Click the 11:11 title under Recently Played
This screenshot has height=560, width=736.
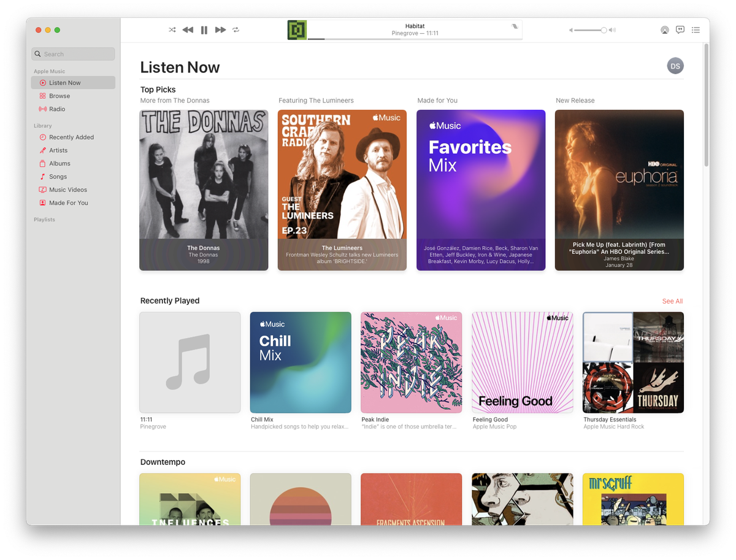146,420
